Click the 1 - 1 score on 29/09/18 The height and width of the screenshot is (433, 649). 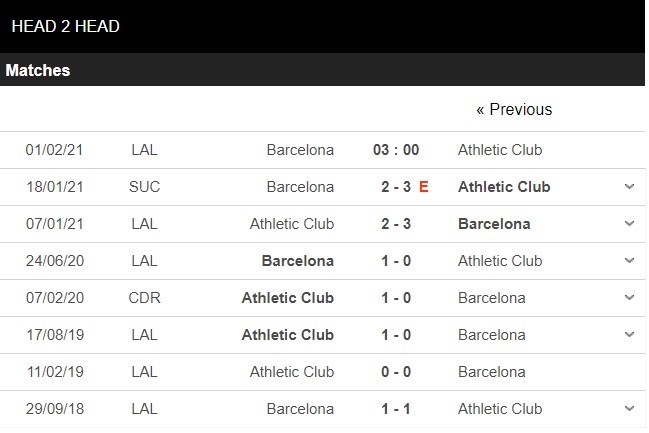[396, 409]
